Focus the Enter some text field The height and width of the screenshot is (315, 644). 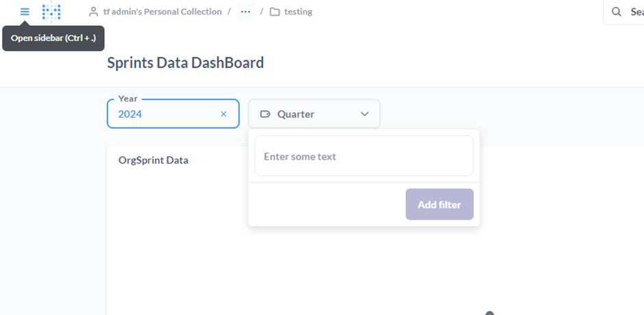point(364,156)
